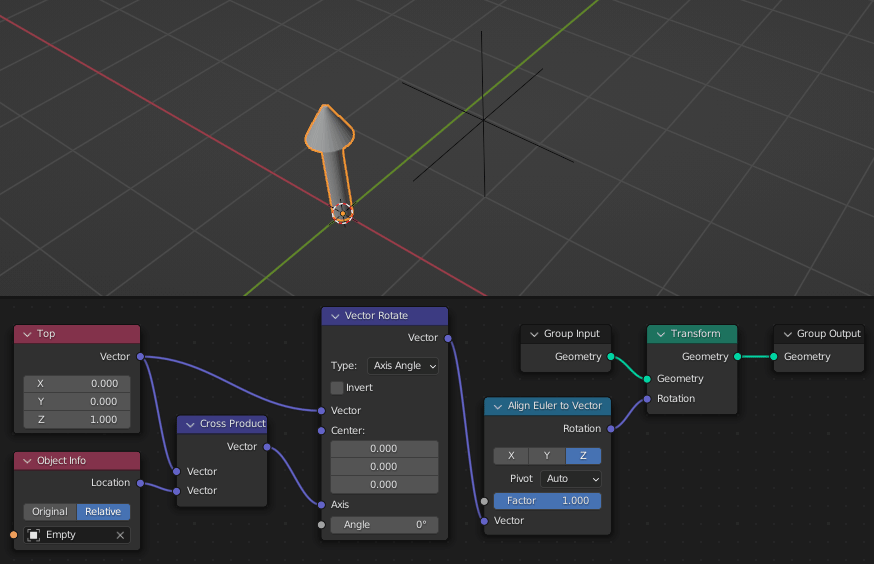The height and width of the screenshot is (564, 874).
Task: Click the Angle slider in Vector Rotate
Action: point(385,524)
